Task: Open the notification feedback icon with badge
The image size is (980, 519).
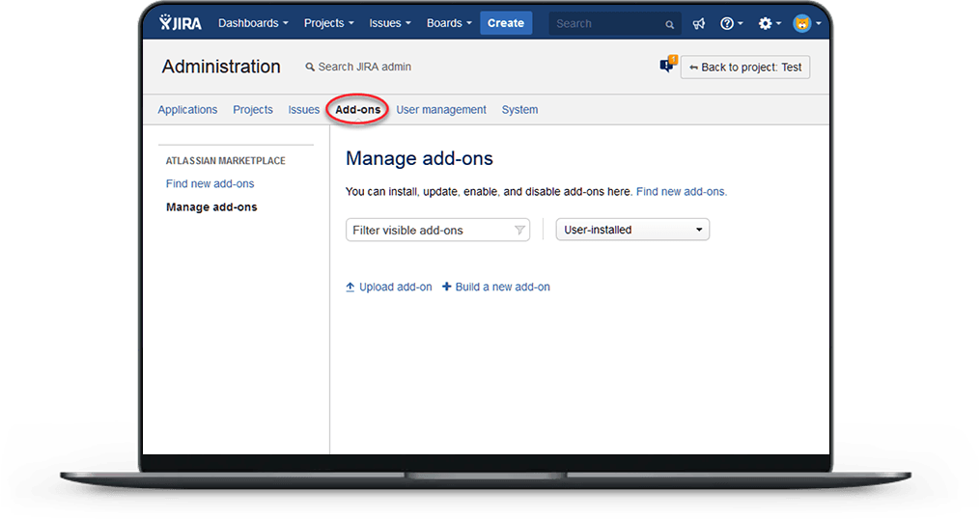Action: click(668, 65)
